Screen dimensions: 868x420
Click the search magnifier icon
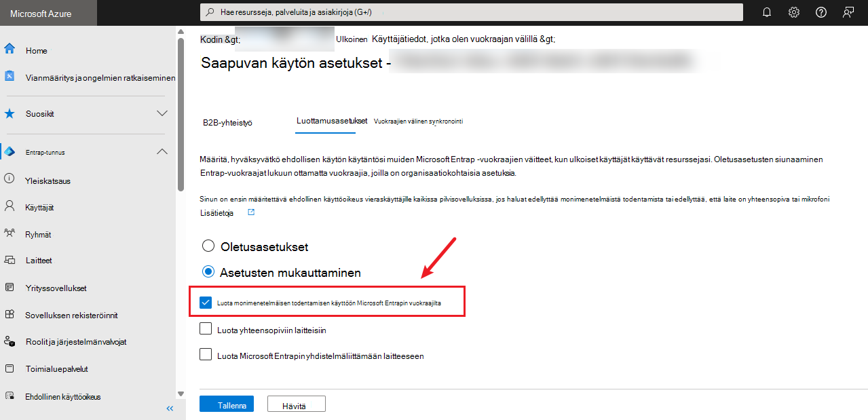click(210, 12)
